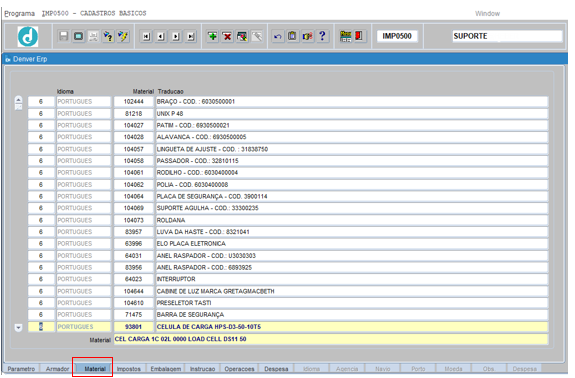
Task: Go to the first record arrow
Action: pyautogui.click(x=146, y=36)
